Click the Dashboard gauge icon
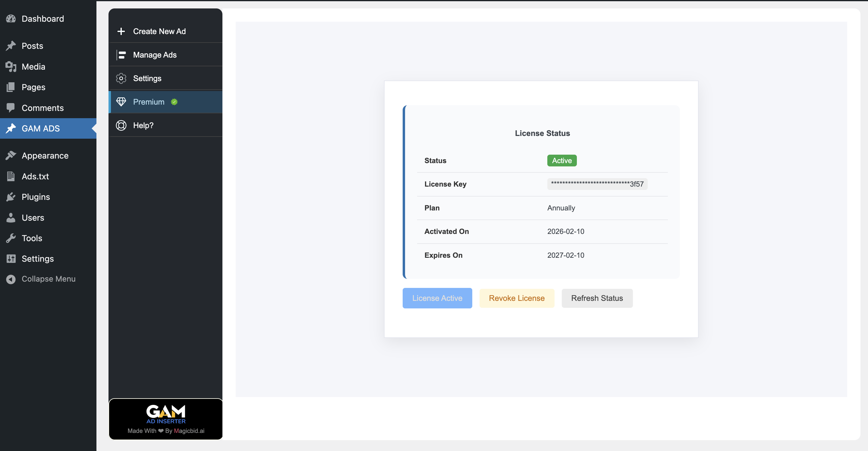Viewport: 868px width, 451px height. coord(11,19)
